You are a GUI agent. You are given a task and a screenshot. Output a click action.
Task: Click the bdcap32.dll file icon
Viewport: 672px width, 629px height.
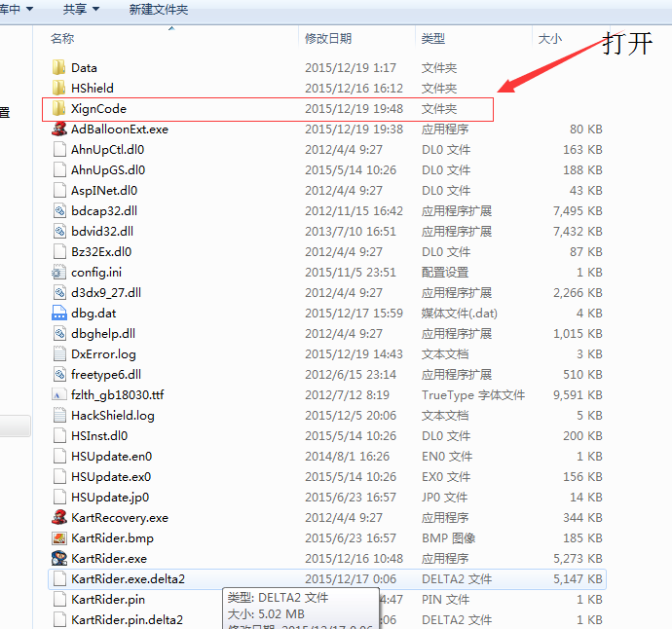(59, 211)
